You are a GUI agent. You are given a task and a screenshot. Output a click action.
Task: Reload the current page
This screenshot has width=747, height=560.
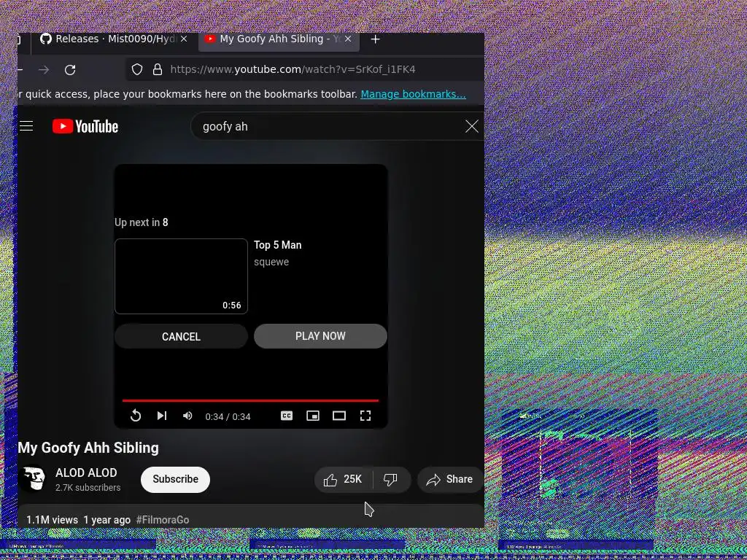tap(70, 69)
